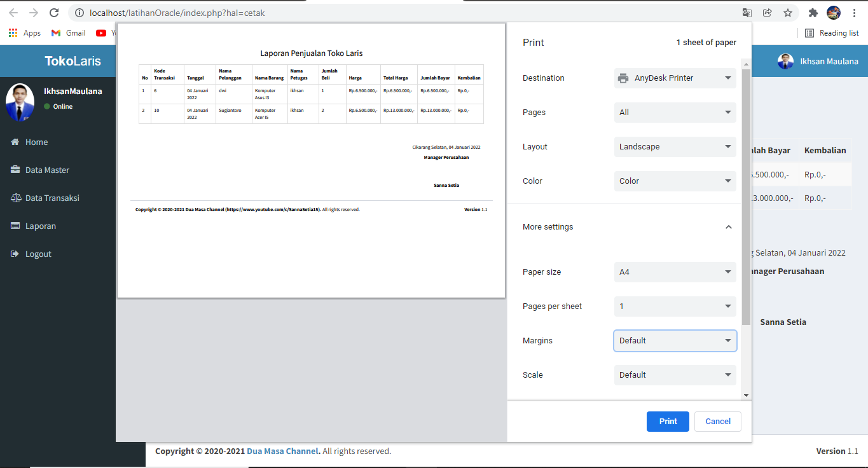The height and width of the screenshot is (468, 868).
Task: Follow the Dua Masa Channel link
Action: 282,451
